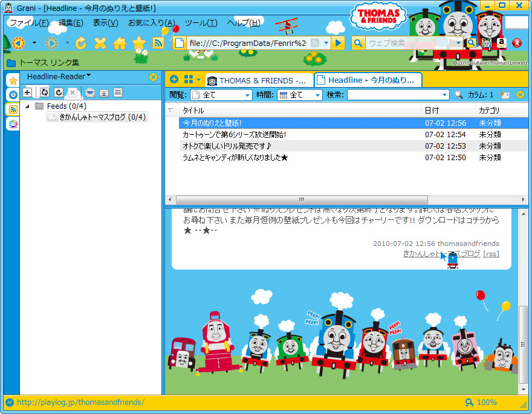Open the ツール menu
This screenshot has width=532, height=414.
click(x=201, y=22)
